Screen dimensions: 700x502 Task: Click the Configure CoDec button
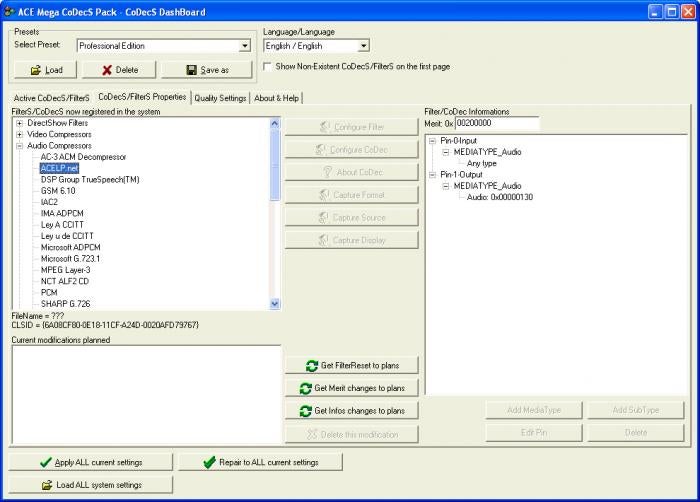tap(352, 150)
